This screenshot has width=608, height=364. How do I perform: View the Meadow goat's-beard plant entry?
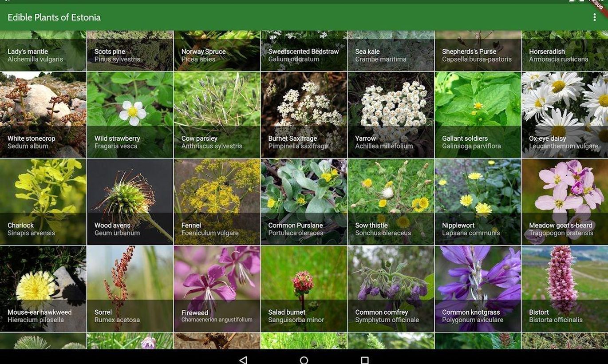coord(565,202)
